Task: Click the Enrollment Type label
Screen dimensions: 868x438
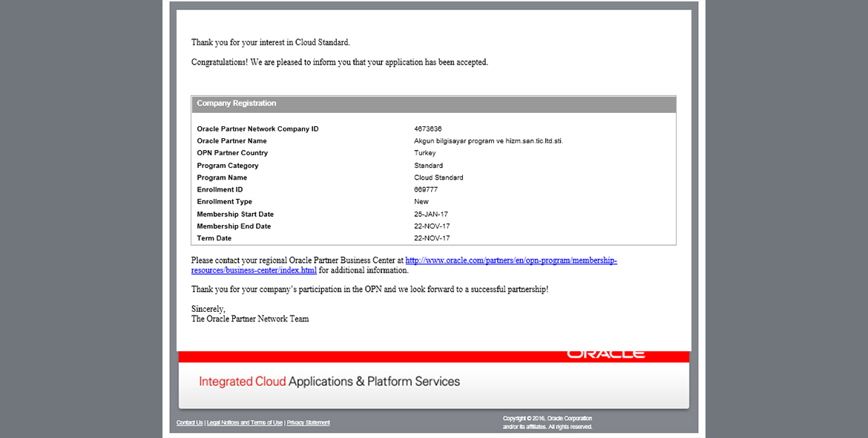Action: (x=224, y=202)
